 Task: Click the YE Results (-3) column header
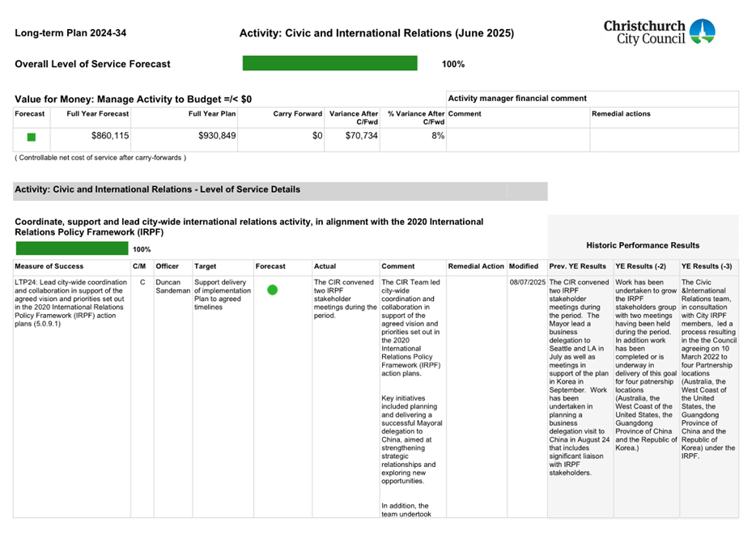tap(707, 265)
